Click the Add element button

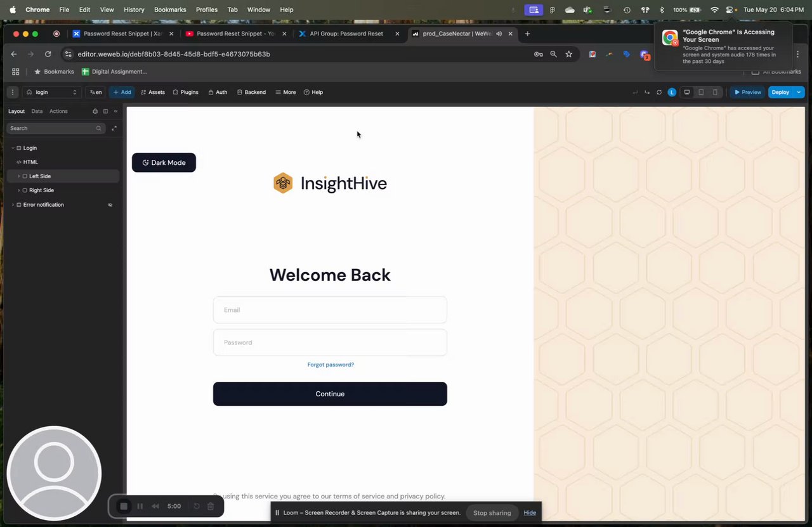pyautogui.click(x=122, y=92)
